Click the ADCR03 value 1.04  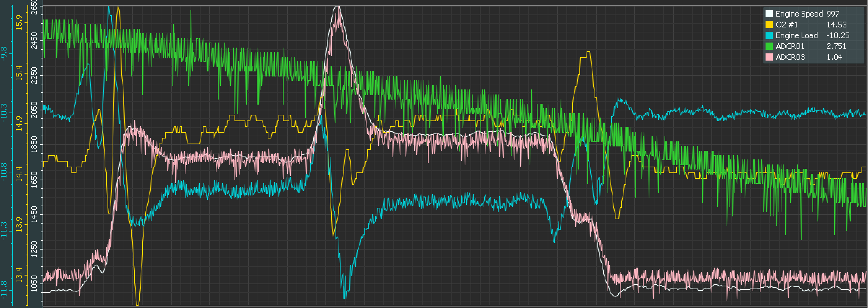(834, 57)
